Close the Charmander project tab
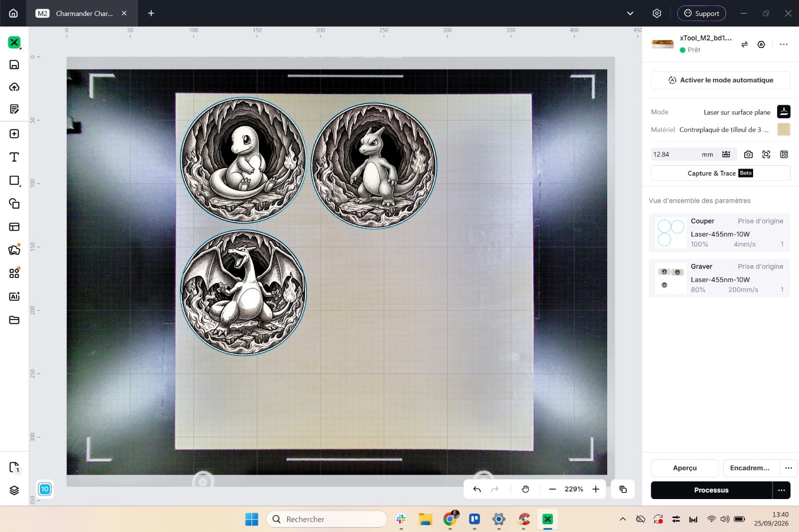Viewport: 799px width, 532px height. coord(124,13)
